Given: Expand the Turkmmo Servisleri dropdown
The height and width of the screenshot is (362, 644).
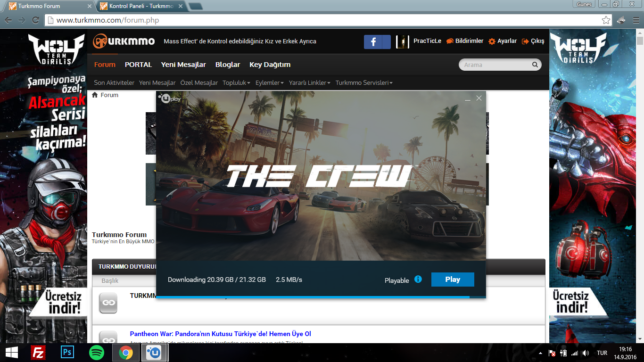Looking at the screenshot, I should (x=364, y=82).
